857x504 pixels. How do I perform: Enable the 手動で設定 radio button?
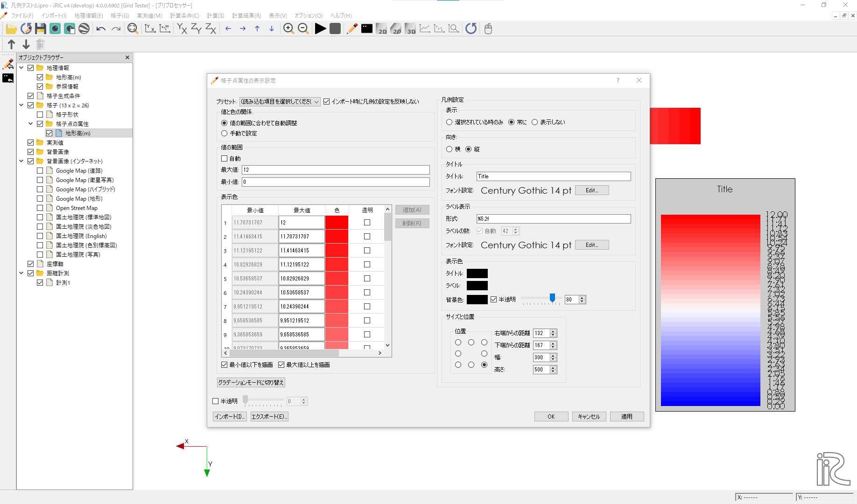225,133
